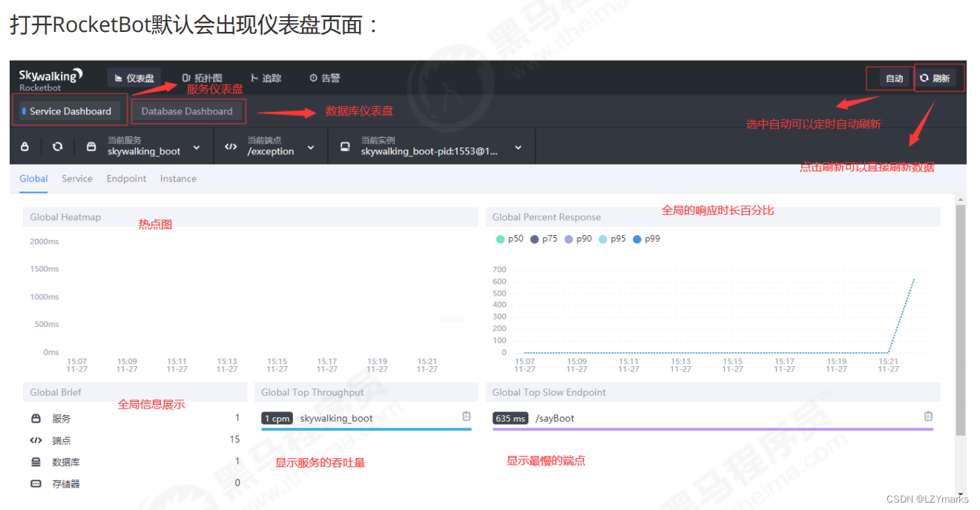This screenshot has height=510, width=980.
Task: Click the Global Brief panel title
Action: click(x=56, y=392)
